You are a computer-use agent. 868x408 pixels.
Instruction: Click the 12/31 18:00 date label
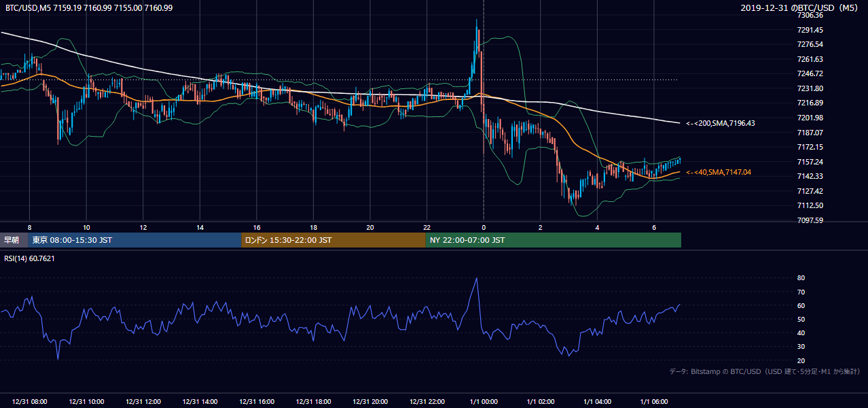click(314, 402)
